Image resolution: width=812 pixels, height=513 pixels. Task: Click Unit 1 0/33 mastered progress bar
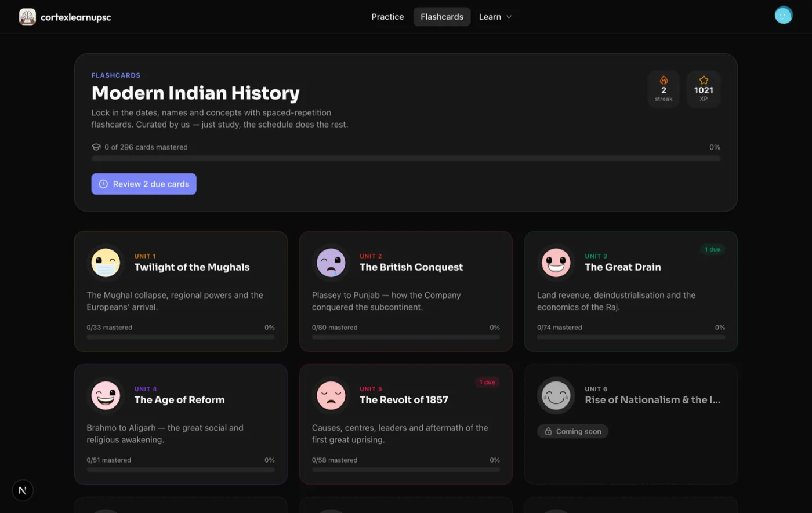point(181,337)
